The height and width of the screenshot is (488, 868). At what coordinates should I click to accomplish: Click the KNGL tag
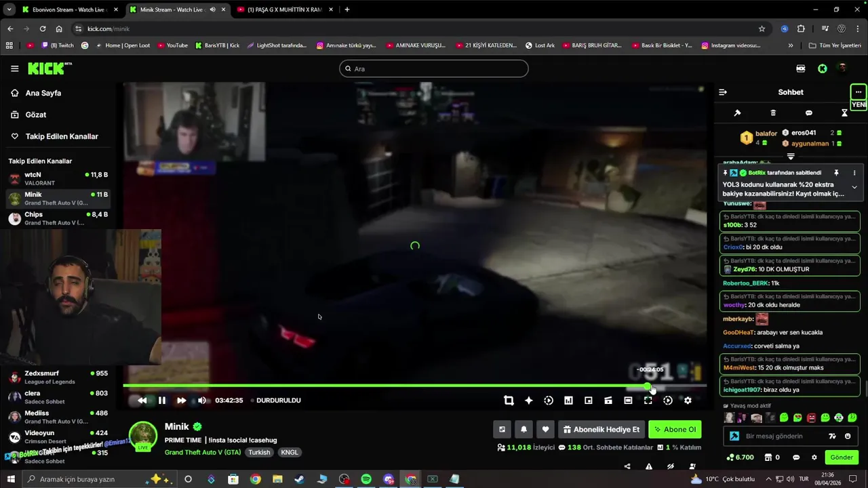[x=290, y=452]
